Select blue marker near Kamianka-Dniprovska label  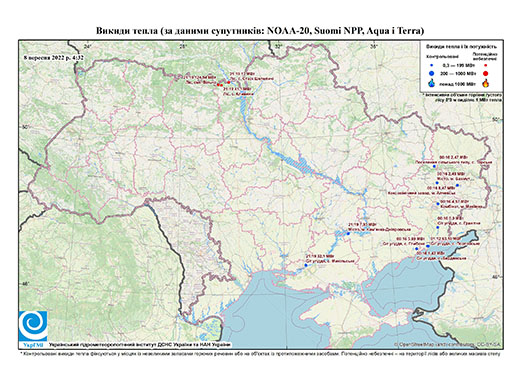point(348,234)
